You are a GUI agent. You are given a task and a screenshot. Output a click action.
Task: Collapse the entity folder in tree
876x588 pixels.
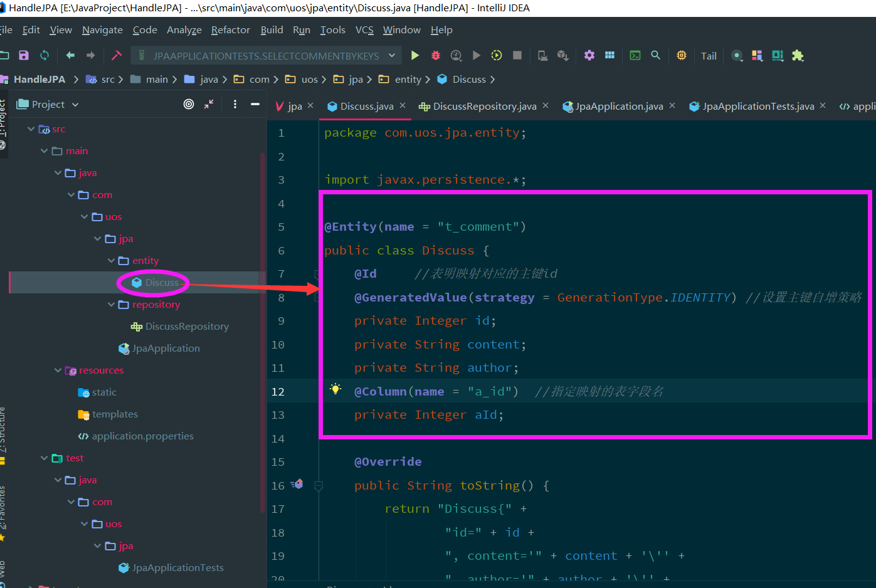click(112, 261)
